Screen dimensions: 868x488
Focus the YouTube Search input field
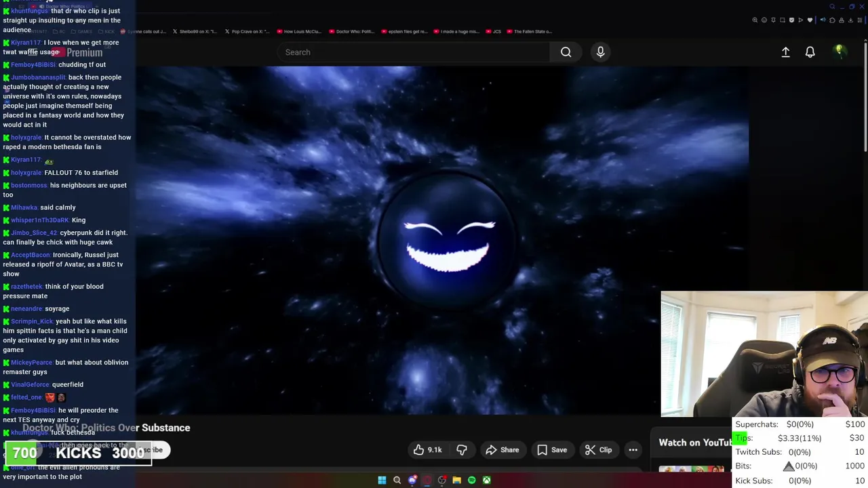click(414, 52)
